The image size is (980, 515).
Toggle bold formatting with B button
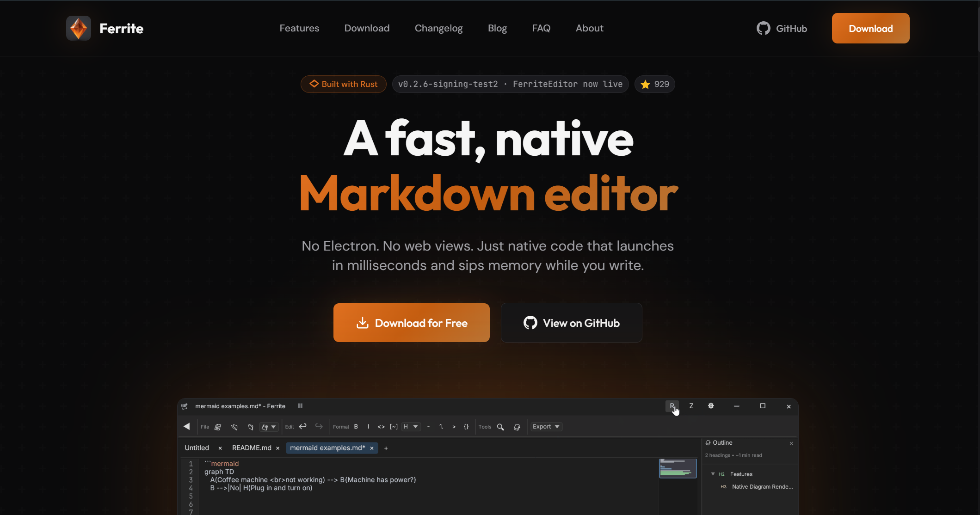[x=356, y=427]
